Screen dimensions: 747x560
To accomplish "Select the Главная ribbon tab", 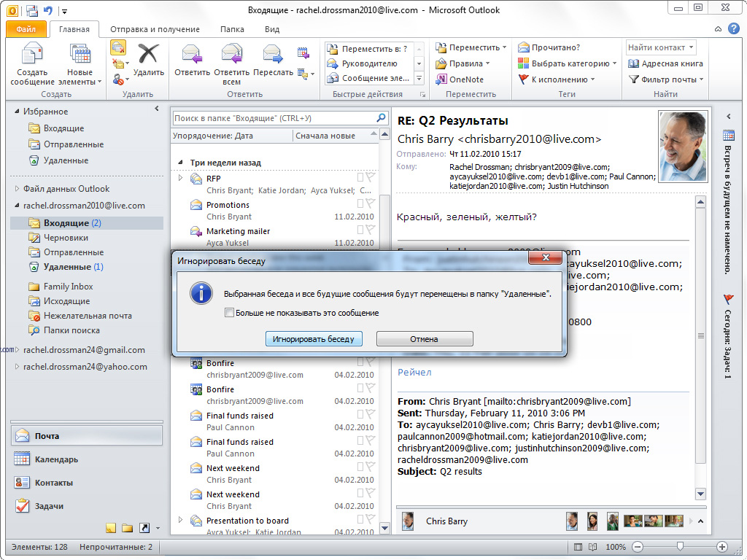I will [74, 29].
